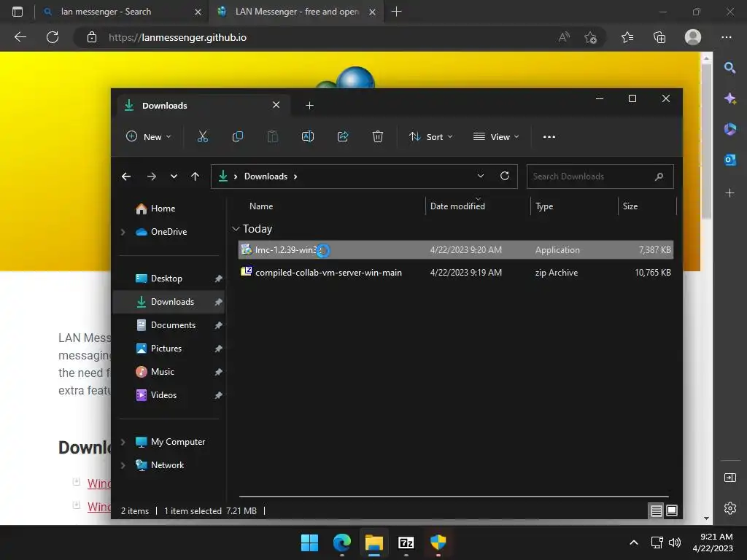Open the Windows Start menu
Screen dimensions: 747x560
point(309,542)
